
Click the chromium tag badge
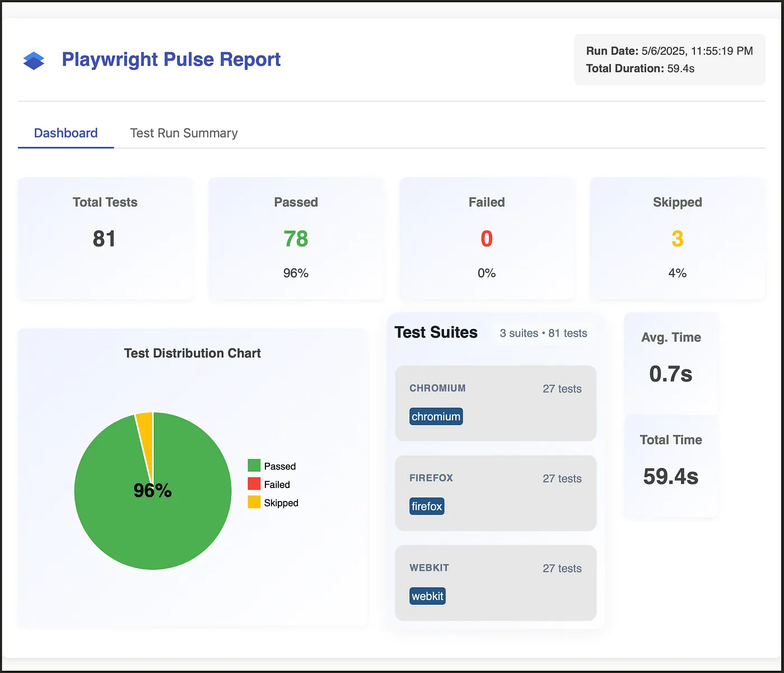(436, 416)
